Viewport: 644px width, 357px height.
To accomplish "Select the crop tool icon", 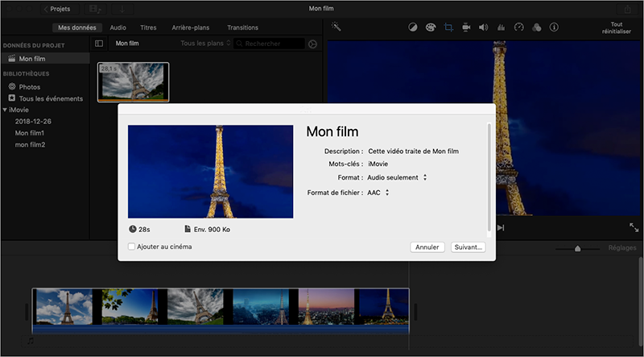I will [x=448, y=27].
